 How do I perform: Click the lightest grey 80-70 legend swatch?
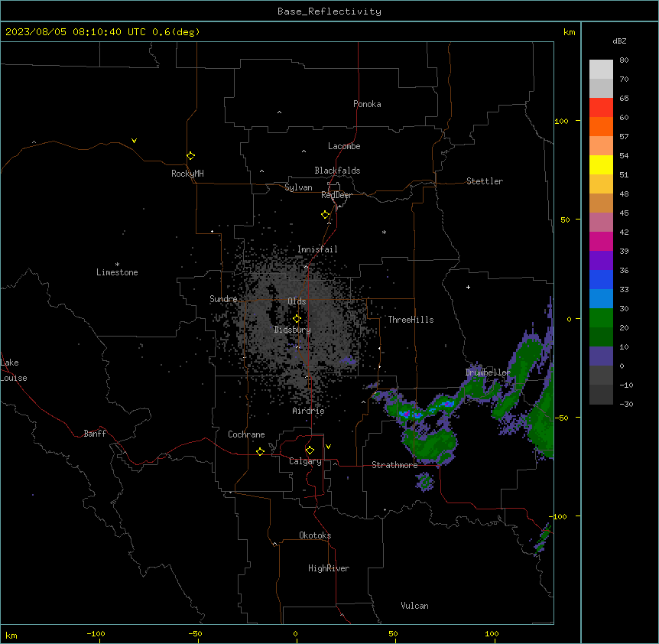tap(601, 70)
